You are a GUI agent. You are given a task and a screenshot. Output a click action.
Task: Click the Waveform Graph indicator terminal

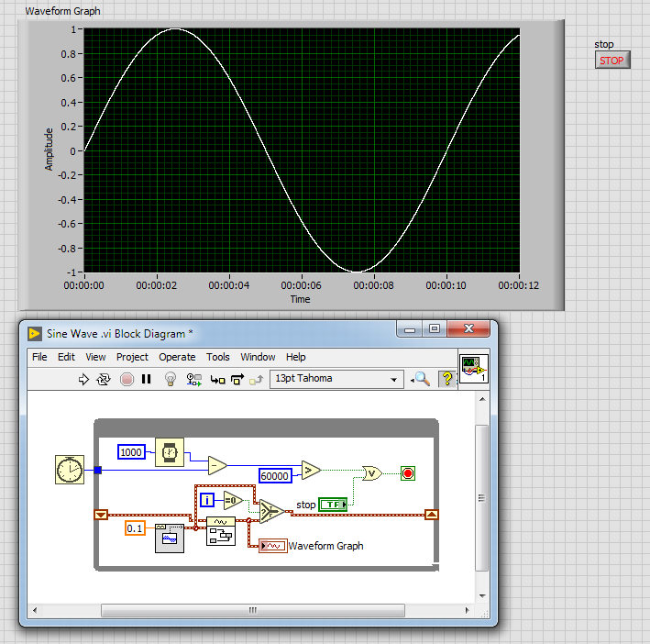pos(273,546)
